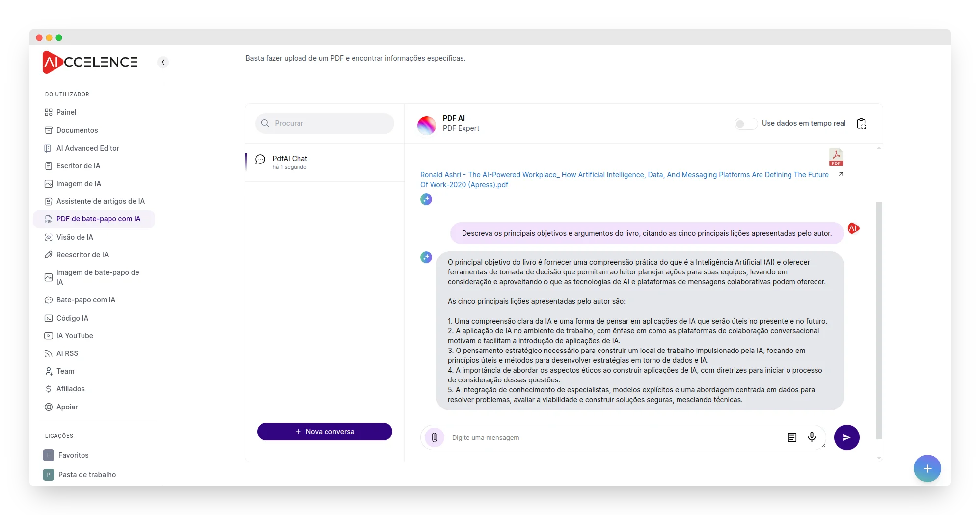The image size is (980, 515).
Task: Click the Digite uma mensagem input box
Action: [614, 437]
